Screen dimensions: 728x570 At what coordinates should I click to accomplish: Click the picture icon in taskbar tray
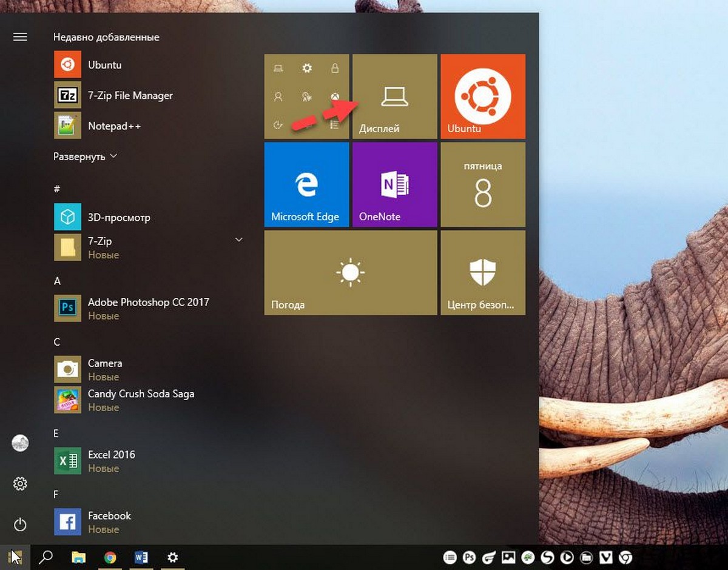(x=508, y=557)
